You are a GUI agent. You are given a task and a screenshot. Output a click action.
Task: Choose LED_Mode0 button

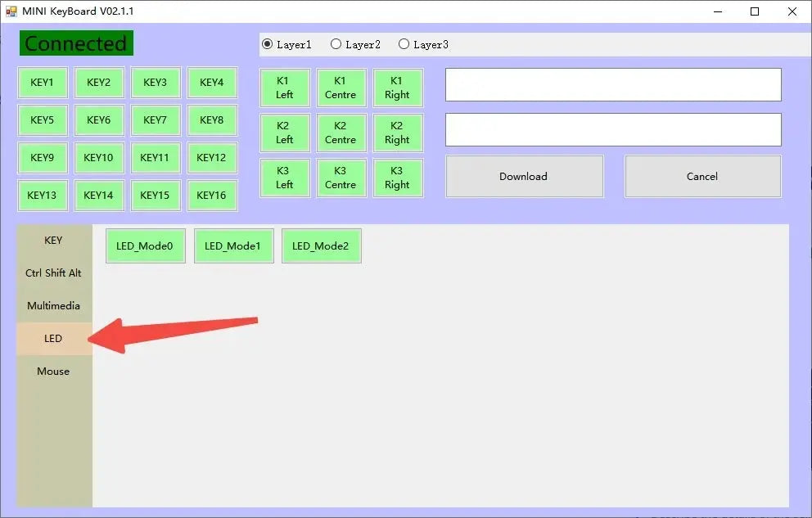146,245
